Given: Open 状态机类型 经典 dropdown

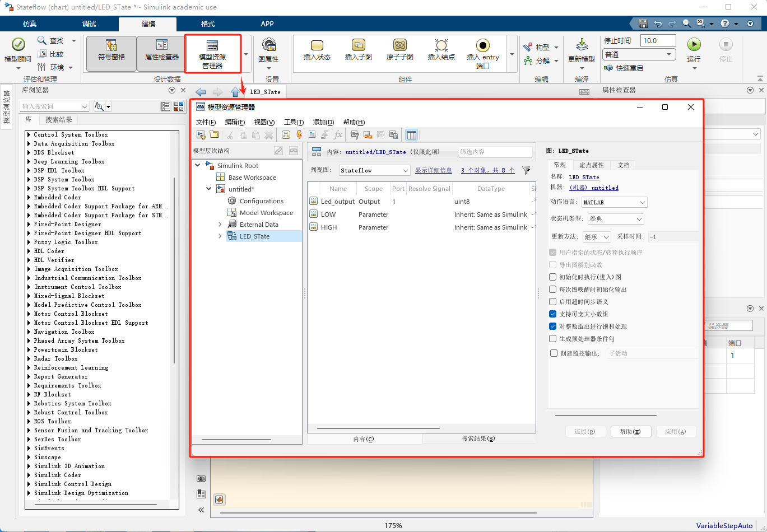Looking at the screenshot, I should [x=615, y=219].
